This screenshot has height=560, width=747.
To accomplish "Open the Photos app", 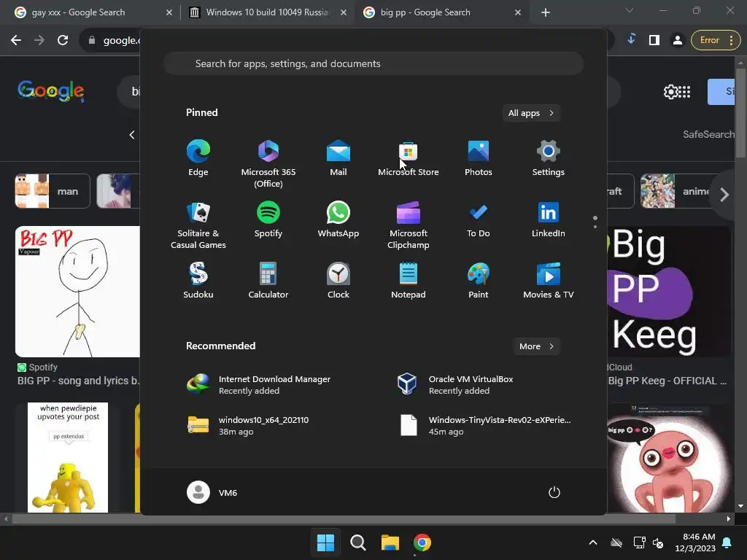I will [479, 158].
